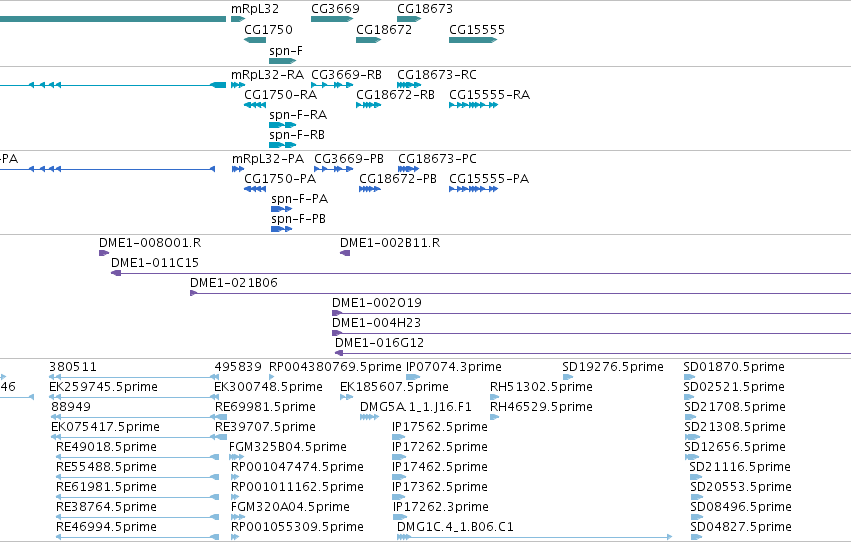Open transcript spn-F-RB label

click(x=297, y=135)
